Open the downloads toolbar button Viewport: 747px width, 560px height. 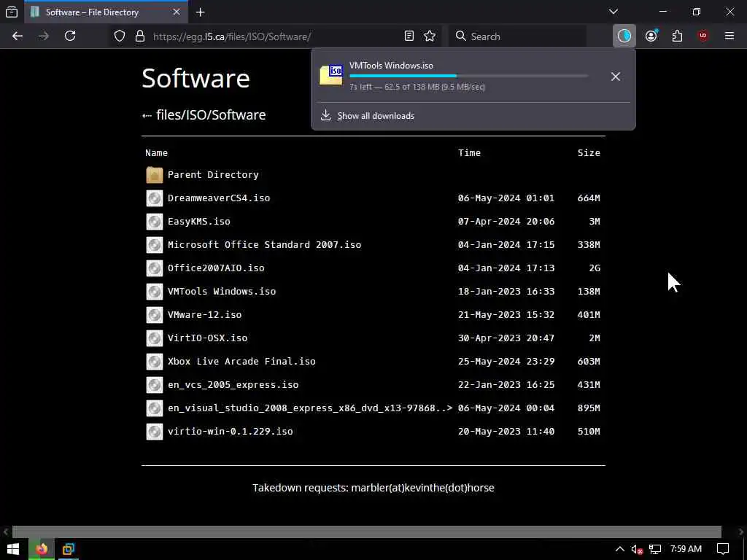[624, 36]
